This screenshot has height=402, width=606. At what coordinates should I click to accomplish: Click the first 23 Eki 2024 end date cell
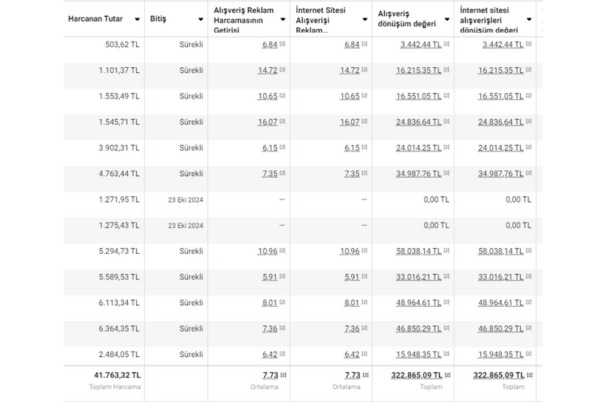pos(185,200)
